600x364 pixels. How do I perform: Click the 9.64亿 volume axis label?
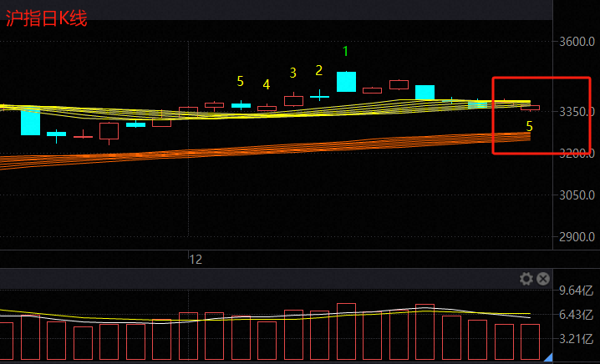pyautogui.click(x=576, y=291)
